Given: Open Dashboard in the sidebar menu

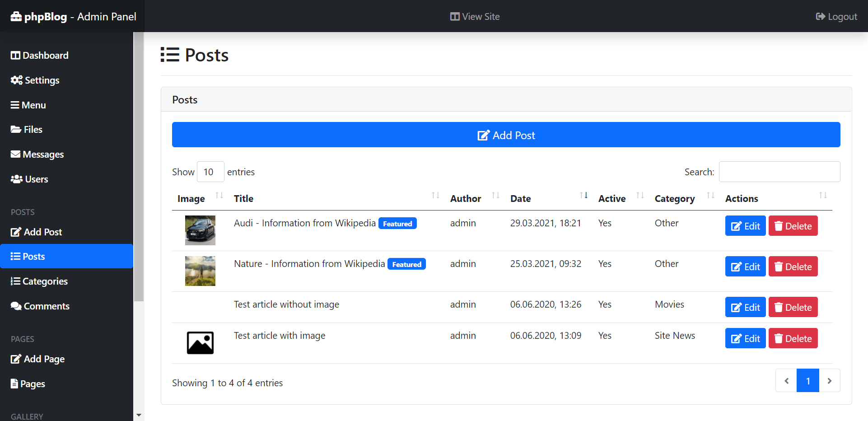Looking at the screenshot, I should [x=40, y=56].
